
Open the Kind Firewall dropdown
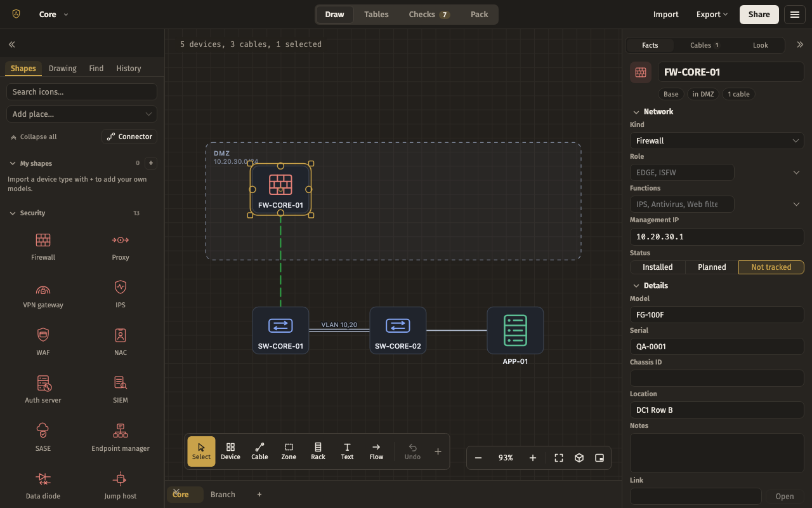pos(717,141)
